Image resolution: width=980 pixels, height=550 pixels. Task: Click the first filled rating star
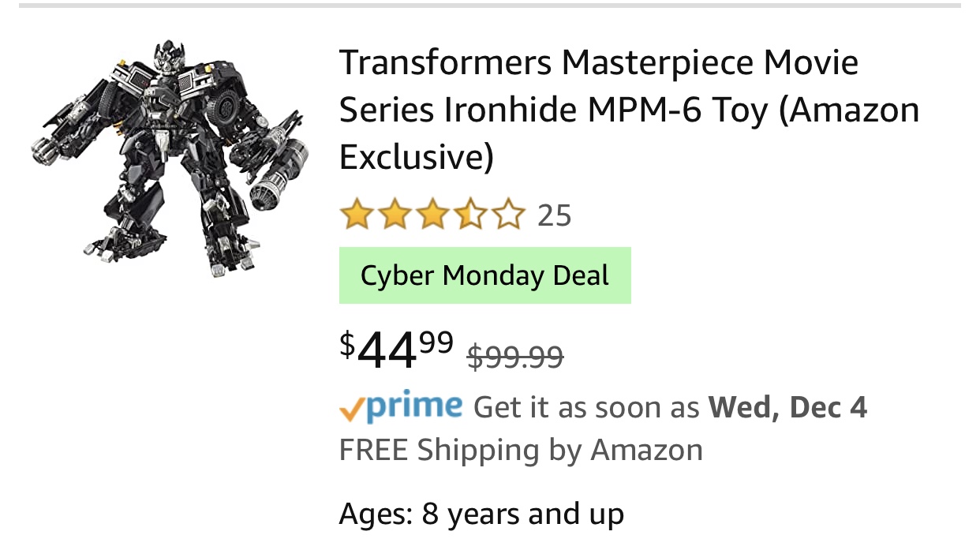coord(356,215)
